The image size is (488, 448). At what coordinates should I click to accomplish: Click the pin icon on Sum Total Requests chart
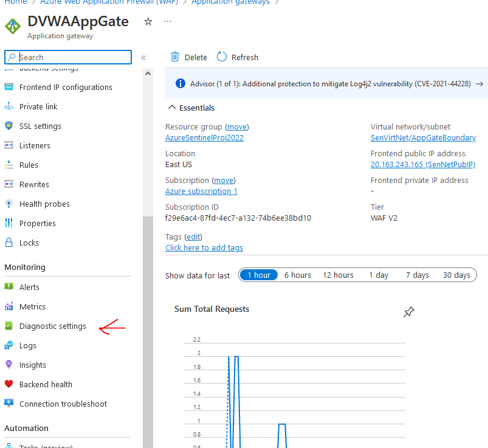click(x=409, y=312)
